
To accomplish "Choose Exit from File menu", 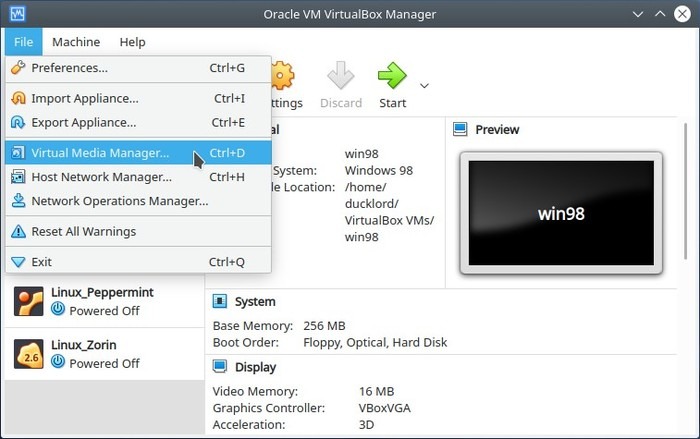I will (138, 262).
